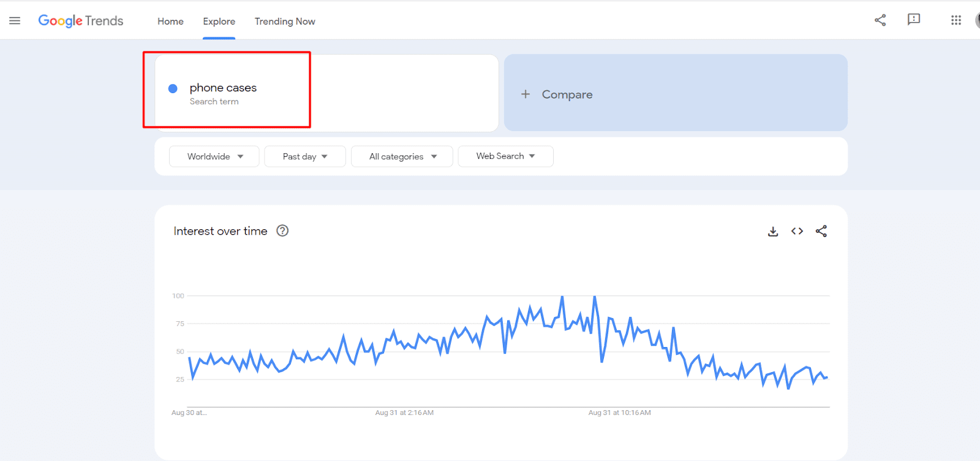
Task: Click the Interest over time heading
Action: click(x=221, y=231)
